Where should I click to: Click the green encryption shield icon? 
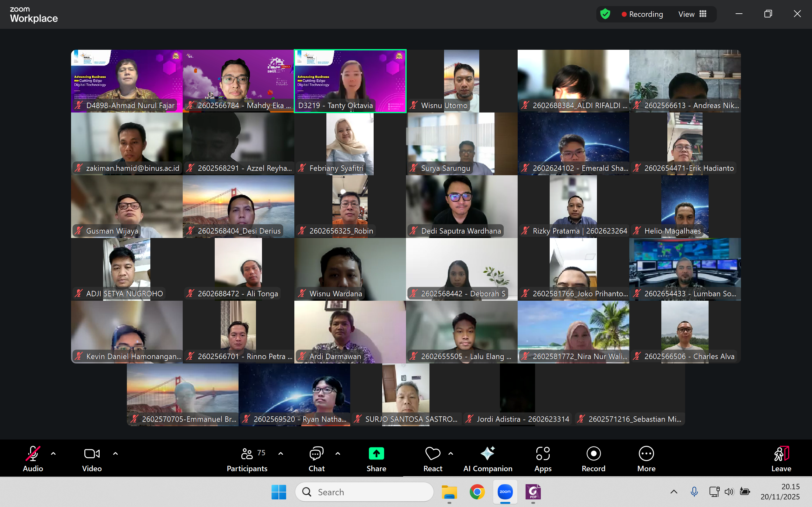(605, 14)
